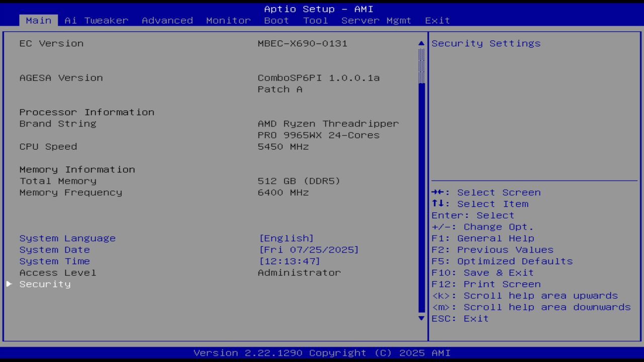Click the scrollbar up arrow
Image resolution: width=644 pixels, height=362 pixels.
422,43
